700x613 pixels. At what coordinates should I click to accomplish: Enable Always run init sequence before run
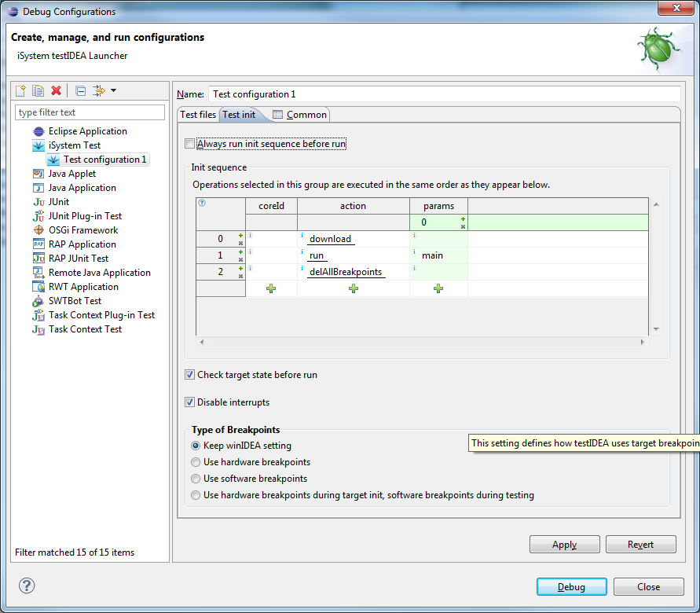(189, 144)
